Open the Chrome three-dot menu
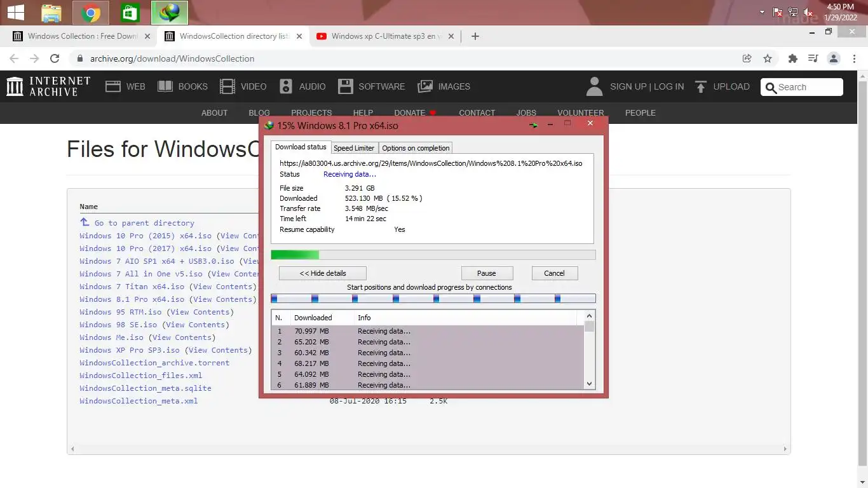The width and height of the screenshot is (868, 488). [x=854, y=58]
